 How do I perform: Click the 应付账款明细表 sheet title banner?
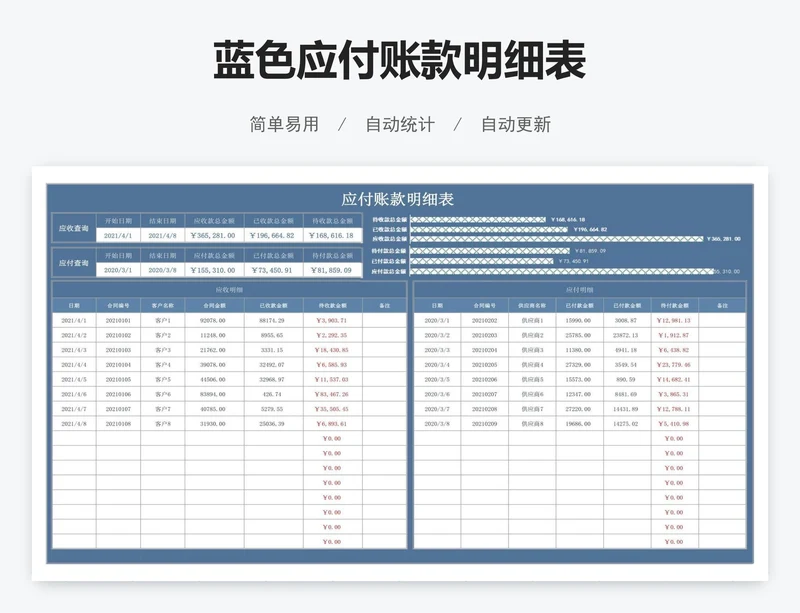tap(399, 199)
